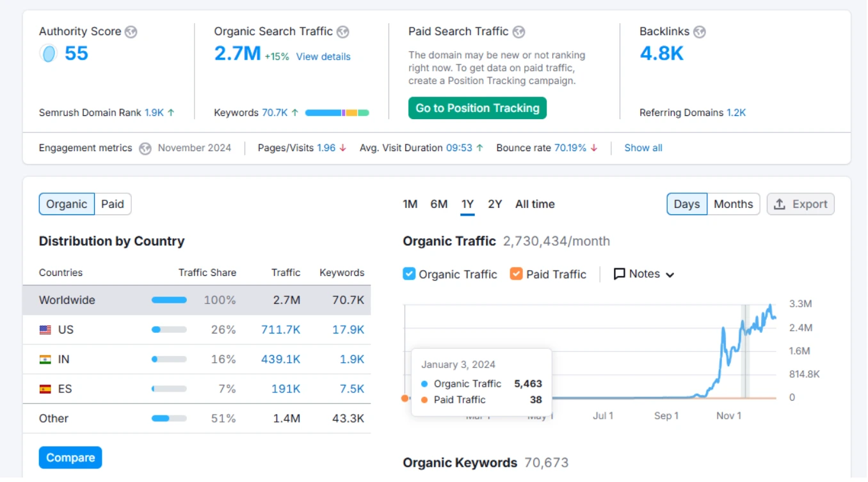Viewport: 868px width, 482px height.
Task: Click the Compare button below the country list
Action: (x=70, y=457)
